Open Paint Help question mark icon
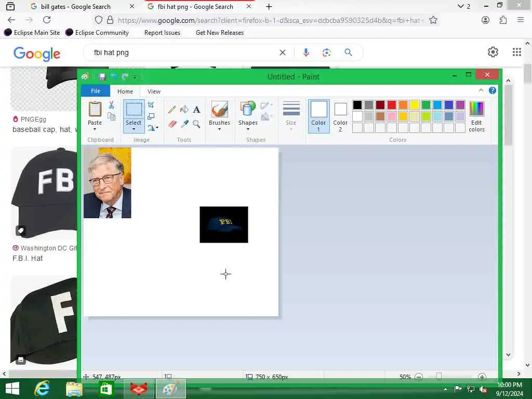The image size is (532, 399). pyautogui.click(x=493, y=90)
